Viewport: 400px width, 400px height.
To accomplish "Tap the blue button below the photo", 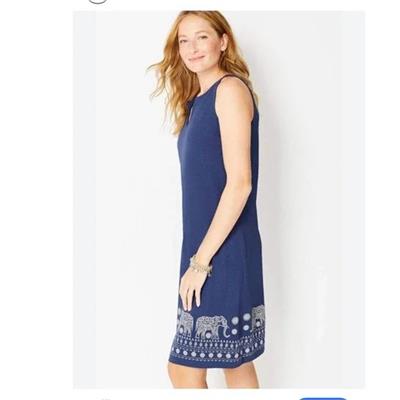I will coord(323,398).
